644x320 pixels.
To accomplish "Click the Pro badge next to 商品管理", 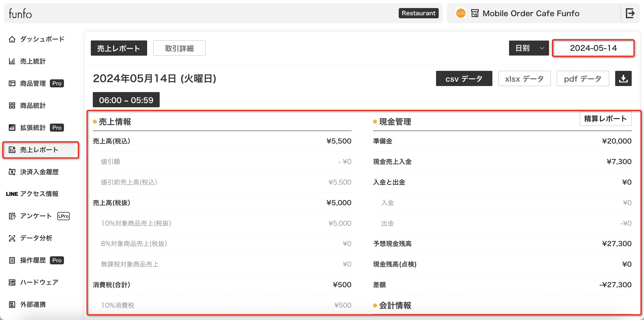I will [57, 83].
